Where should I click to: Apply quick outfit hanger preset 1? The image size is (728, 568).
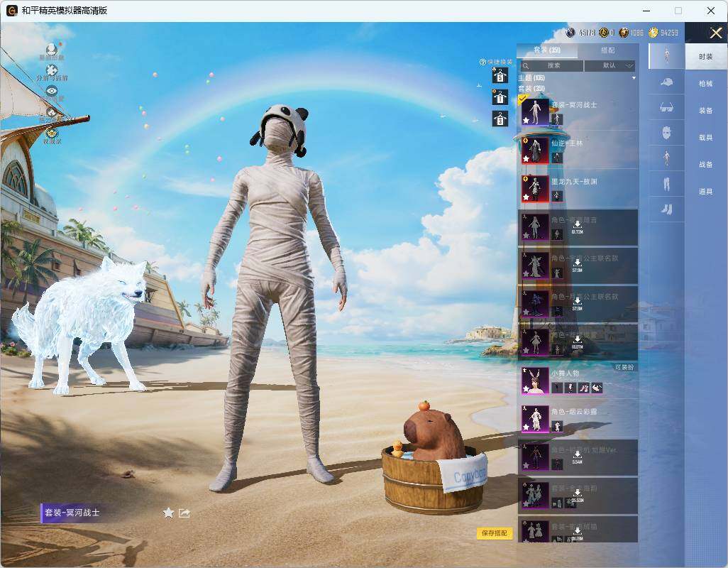(x=500, y=97)
